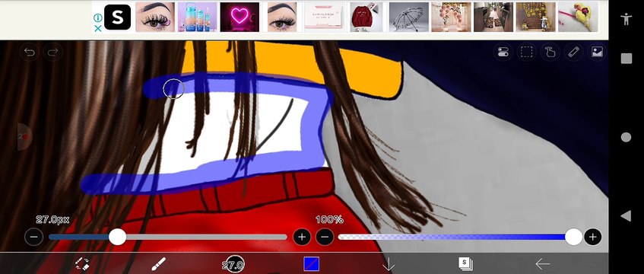The image size is (644, 274).
Task: Open the material image picker
Action: [597, 52]
